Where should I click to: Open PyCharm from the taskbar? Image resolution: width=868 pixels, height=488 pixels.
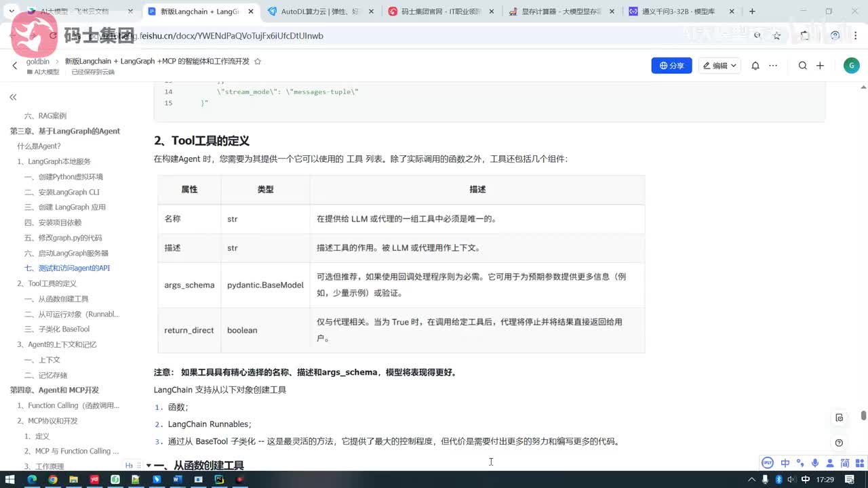(x=219, y=480)
